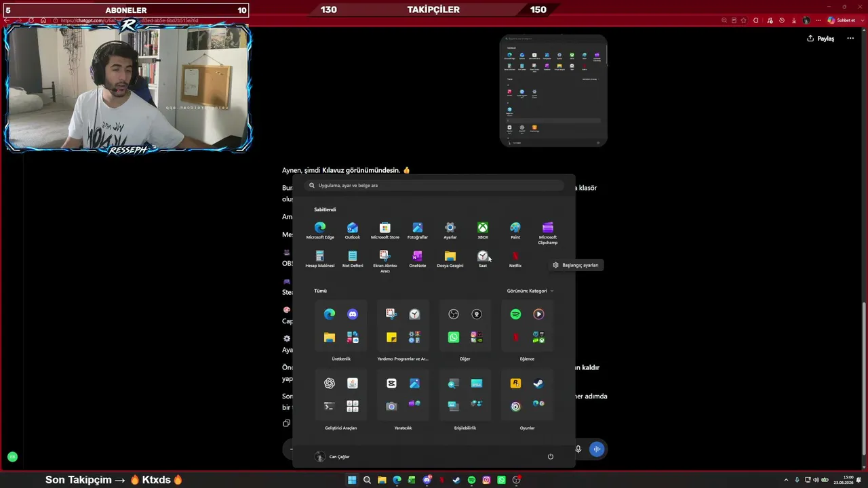868x488 pixels.
Task: Launch the XBOX pinned app
Action: point(483,230)
